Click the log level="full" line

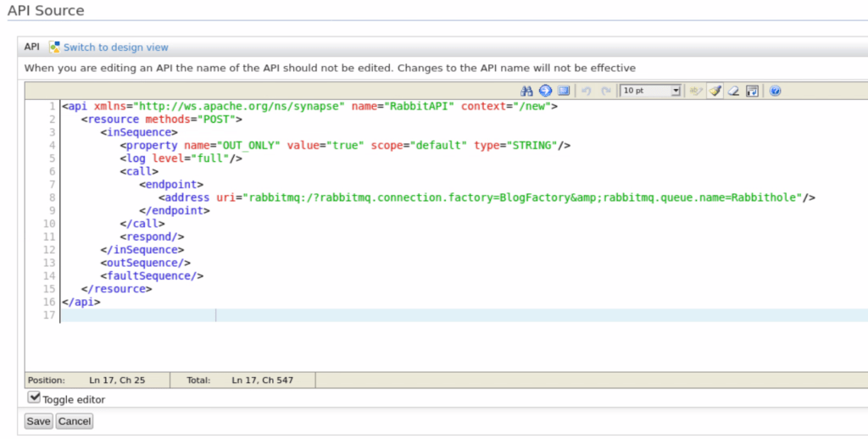coord(181,158)
